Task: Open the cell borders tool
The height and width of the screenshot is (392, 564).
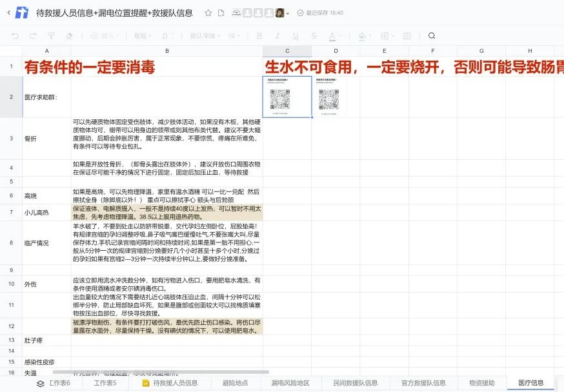Action: (x=385, y=35)
